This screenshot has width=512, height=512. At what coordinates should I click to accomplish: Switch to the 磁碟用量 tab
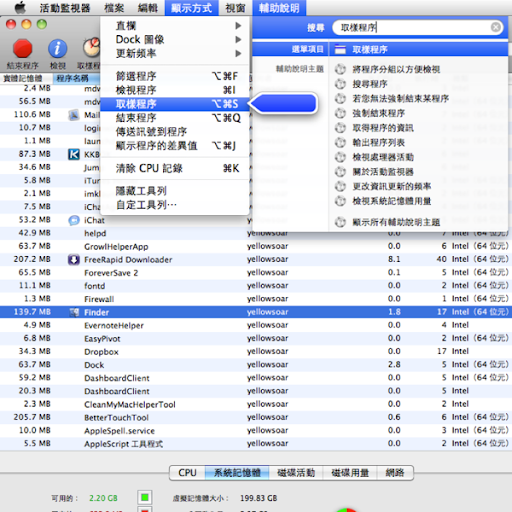tap(350, 473)
